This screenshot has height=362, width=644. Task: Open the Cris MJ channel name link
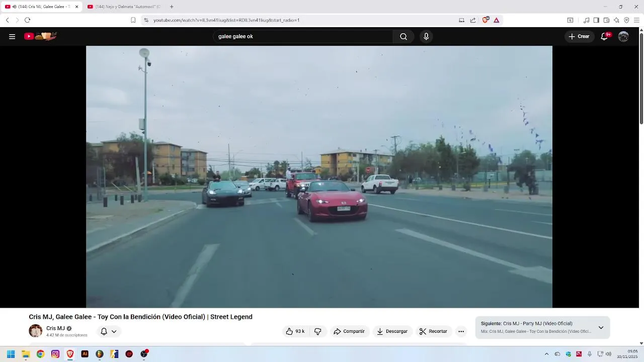tap(55, 328)
